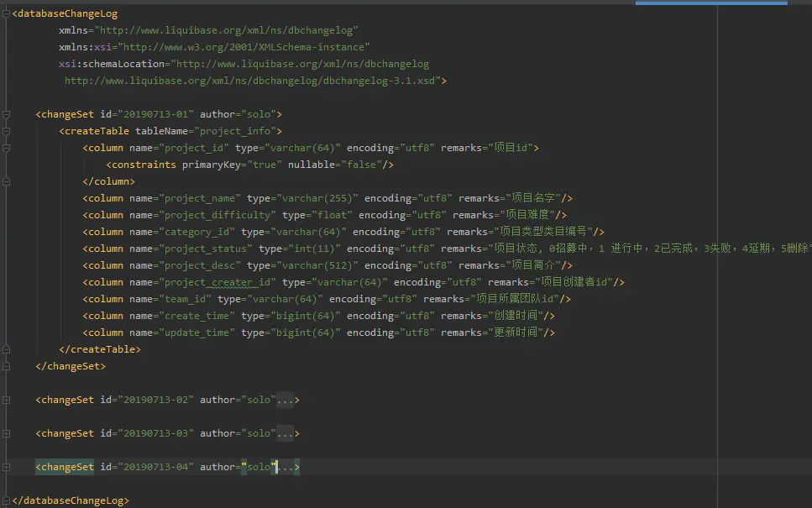This screenshot has width=812, height=508.
Task: Click the remarks value "项目简介"
Action: pyautogui.click(x=533, y=265)
